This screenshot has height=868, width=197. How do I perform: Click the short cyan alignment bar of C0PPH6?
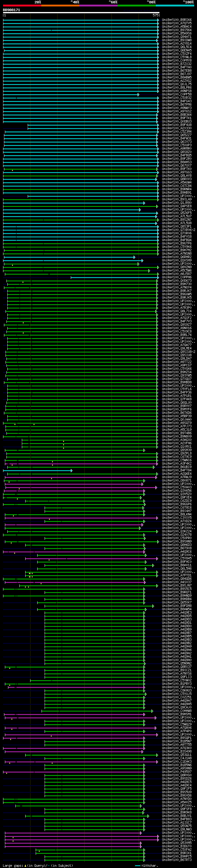point(115,278)
